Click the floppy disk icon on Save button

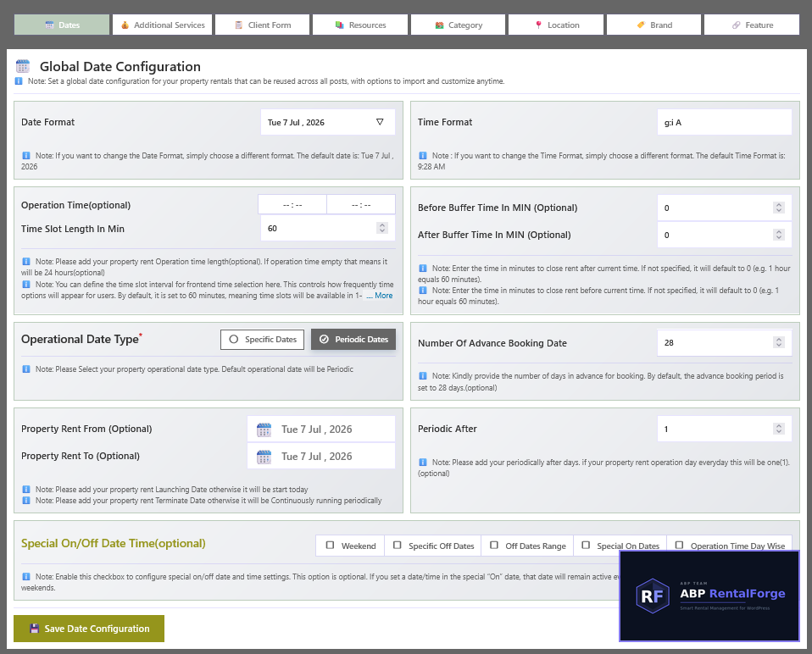[34, 629]
